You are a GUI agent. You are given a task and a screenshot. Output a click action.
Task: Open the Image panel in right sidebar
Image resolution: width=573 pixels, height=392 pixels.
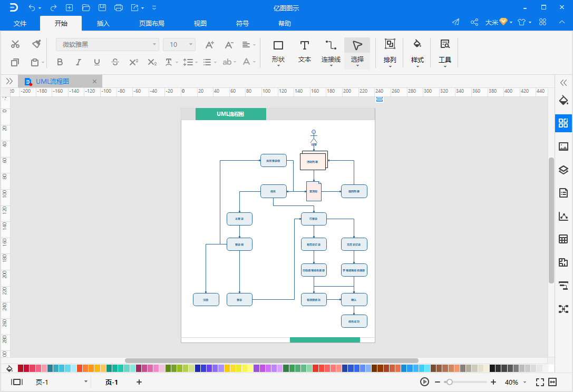(x=564, y=146)
